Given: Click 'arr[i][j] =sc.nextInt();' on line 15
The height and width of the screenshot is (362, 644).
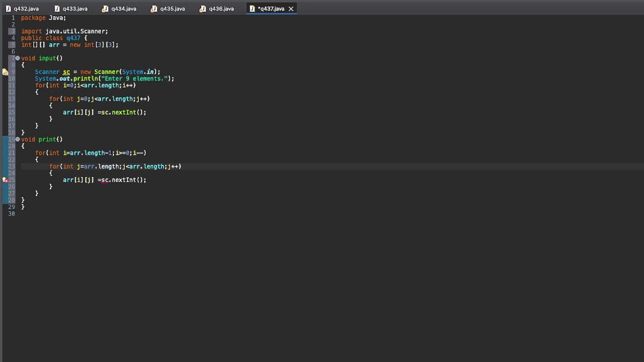Looking at the screenshot, I should click(105, 113).
